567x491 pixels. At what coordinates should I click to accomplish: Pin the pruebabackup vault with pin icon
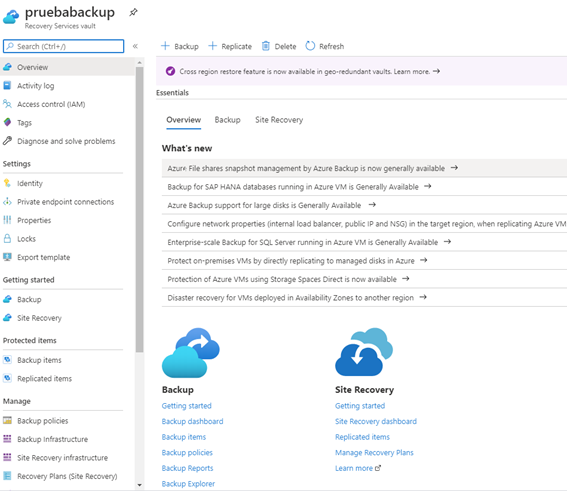(x=133, y=12)
